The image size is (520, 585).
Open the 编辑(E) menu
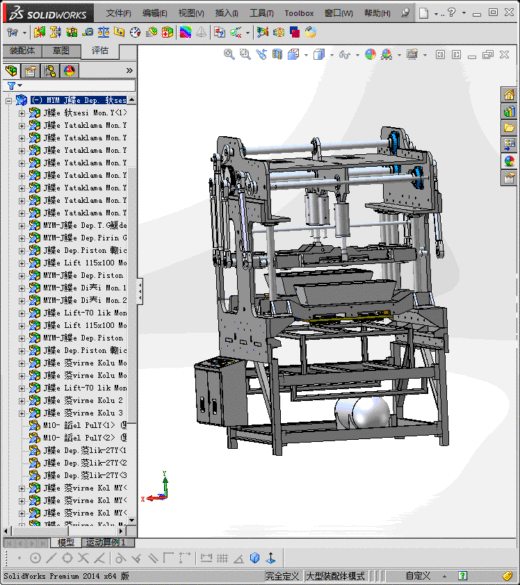(x=154, y=13)
